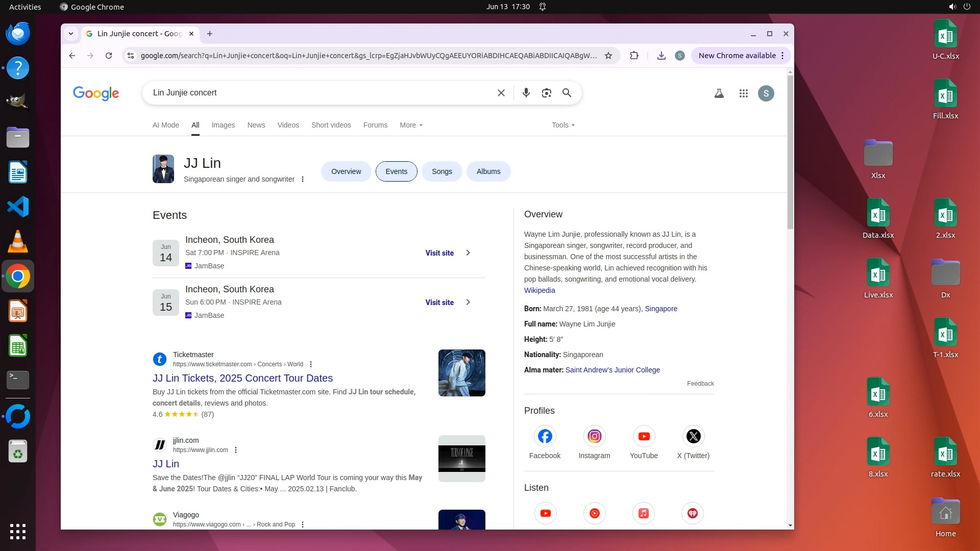Select the Albums chip
980x551 pixels.
(488, 171)
